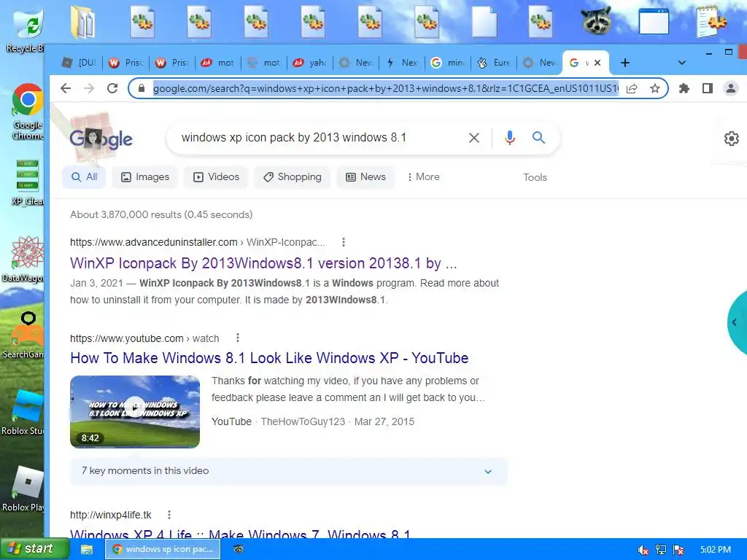The width and height of the screenshot is (747, 560).
Task: Open the WinXP Iconpack By 2013Windows8.1 result
Action: pos(263,263)
